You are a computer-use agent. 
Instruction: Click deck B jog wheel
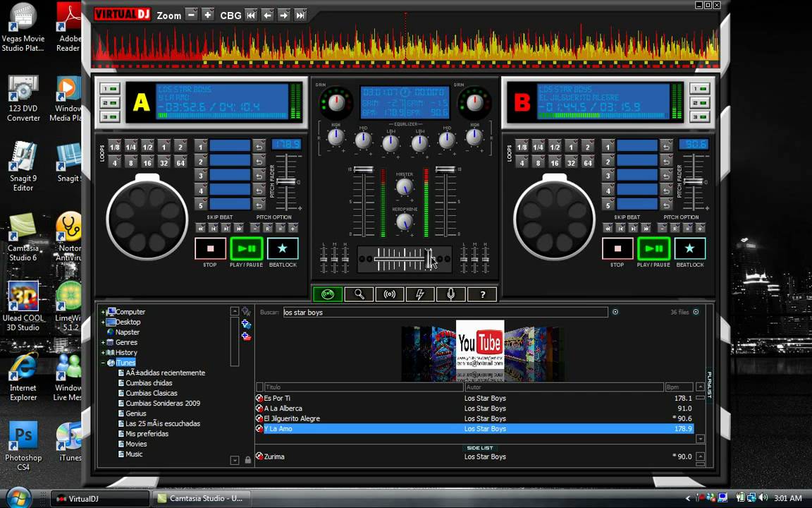(x=554, y=219)
